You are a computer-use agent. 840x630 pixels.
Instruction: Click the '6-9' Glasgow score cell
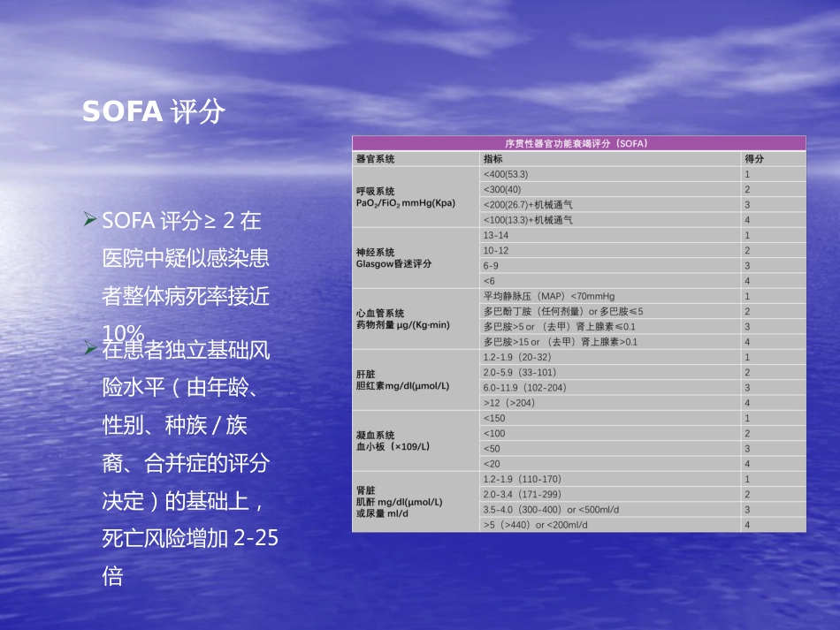coord(609,266)
